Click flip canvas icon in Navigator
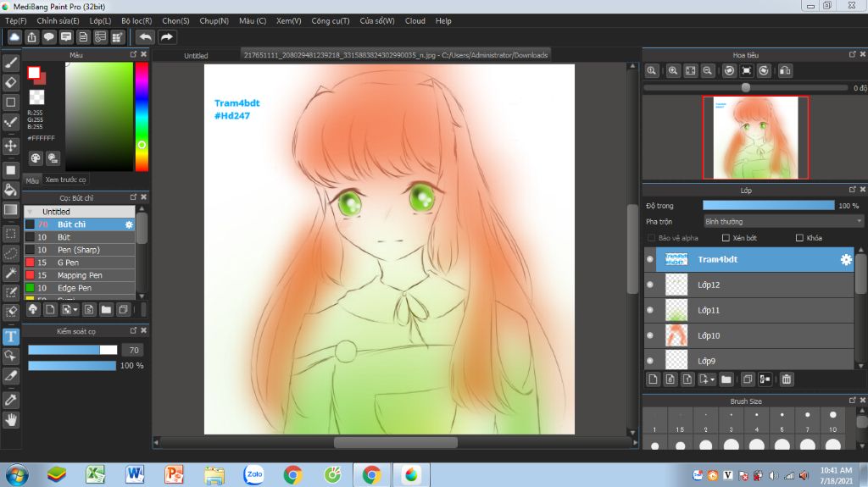 click(x=785, y=71)
